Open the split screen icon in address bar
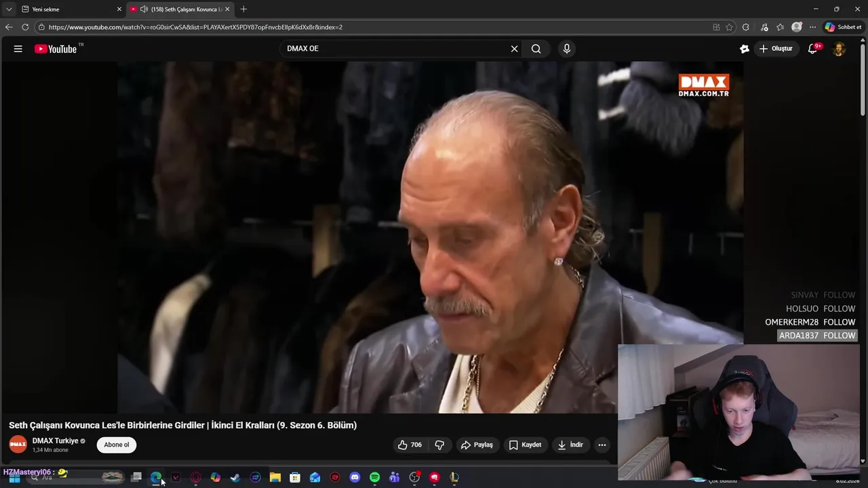The height and width of the screenshot is (488, 868). point(716,27)
